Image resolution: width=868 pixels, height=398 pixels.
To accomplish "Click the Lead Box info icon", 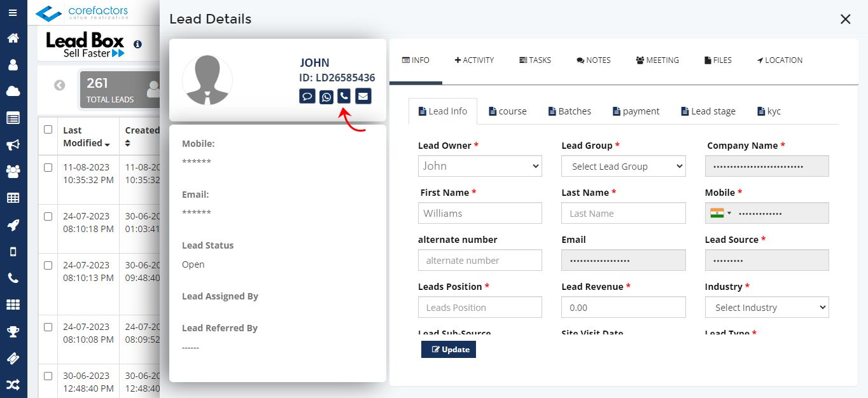I will (138, 45).
